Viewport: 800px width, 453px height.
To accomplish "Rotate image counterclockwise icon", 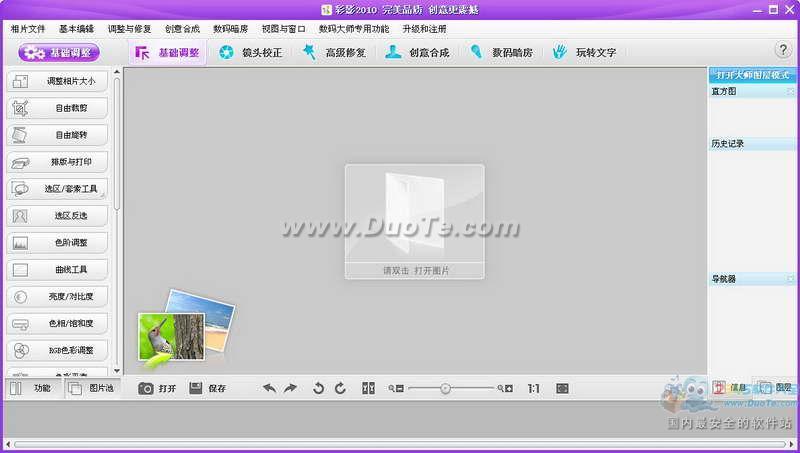I will (318, 389).
